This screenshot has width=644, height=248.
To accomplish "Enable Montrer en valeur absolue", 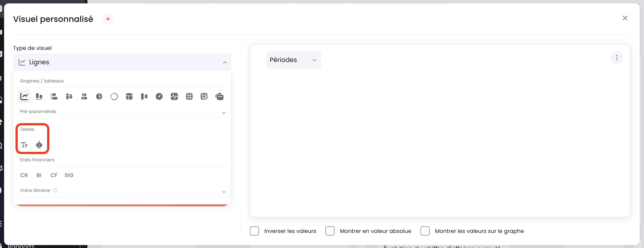I will [x=330, y=231].
